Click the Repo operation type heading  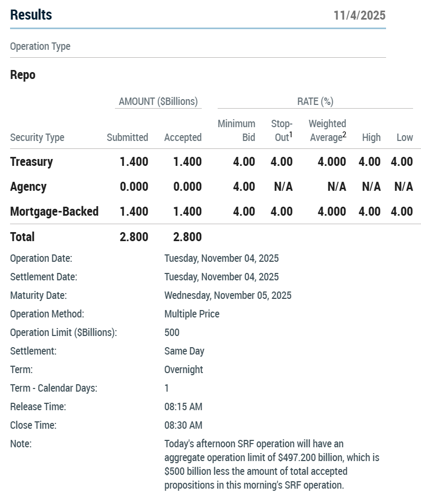pyautogui.click(x=23, y=75)
